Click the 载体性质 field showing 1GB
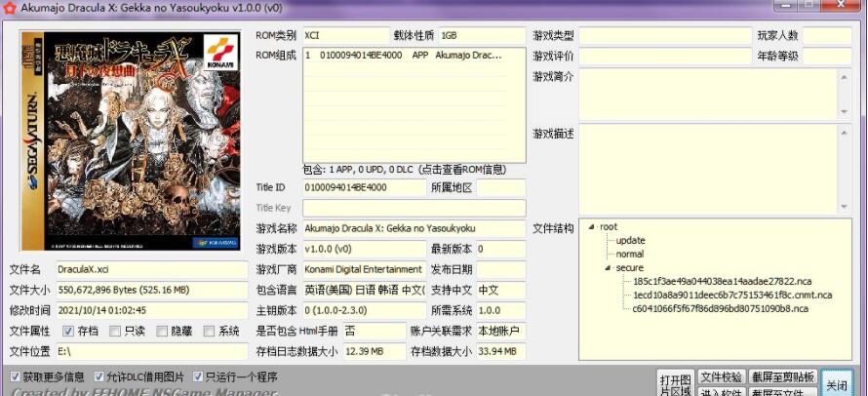Image resolution: width=868 pixels, height=396 pixels. tap(482, 35)
